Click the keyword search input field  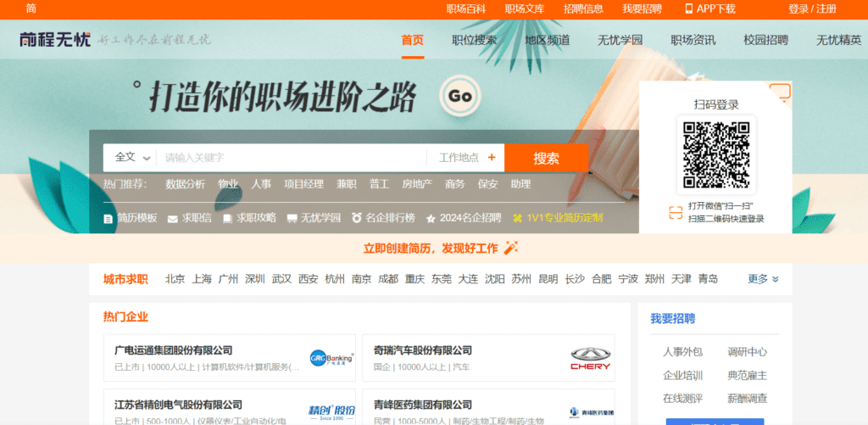(292, 158)
